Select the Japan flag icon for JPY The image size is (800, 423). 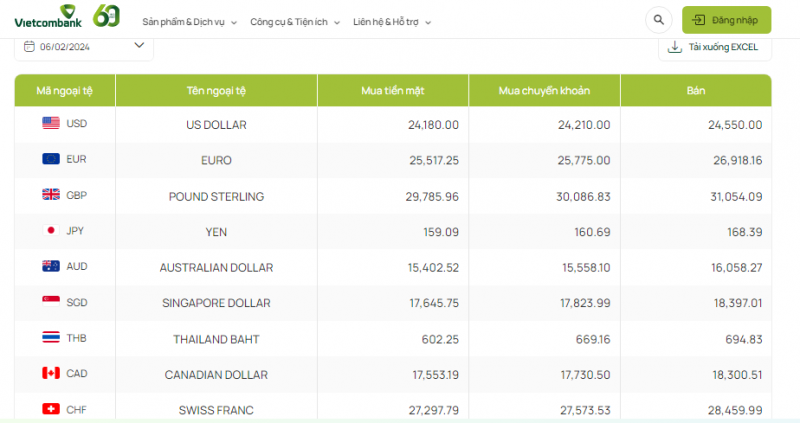click(51, 231)
